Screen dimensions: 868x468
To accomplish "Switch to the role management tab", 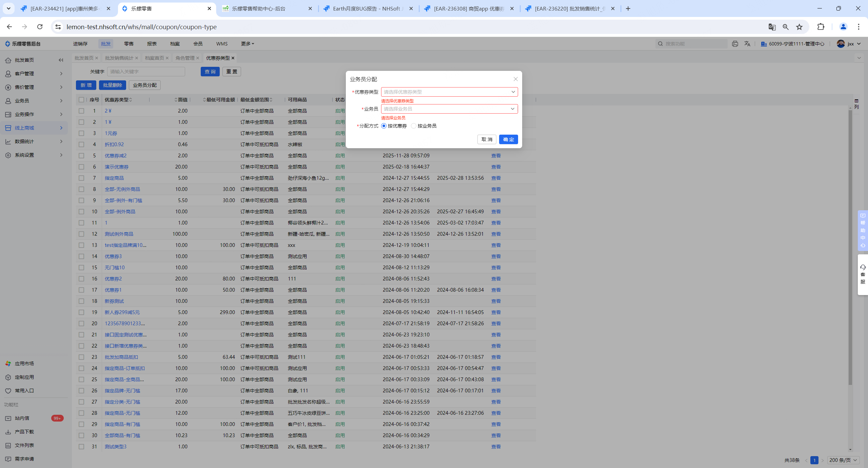I will click(185, 58).
